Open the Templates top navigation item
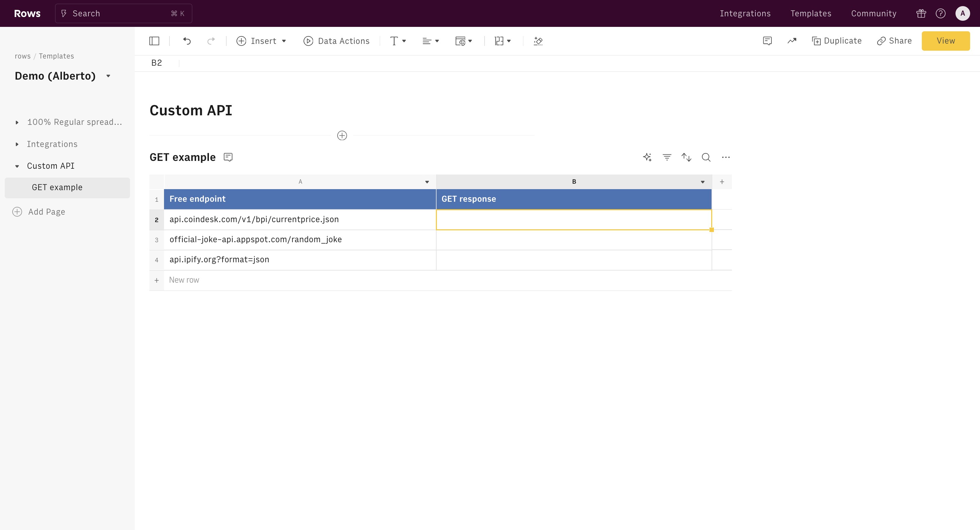Viewport: 980px width, 530px height. (811, 14)
